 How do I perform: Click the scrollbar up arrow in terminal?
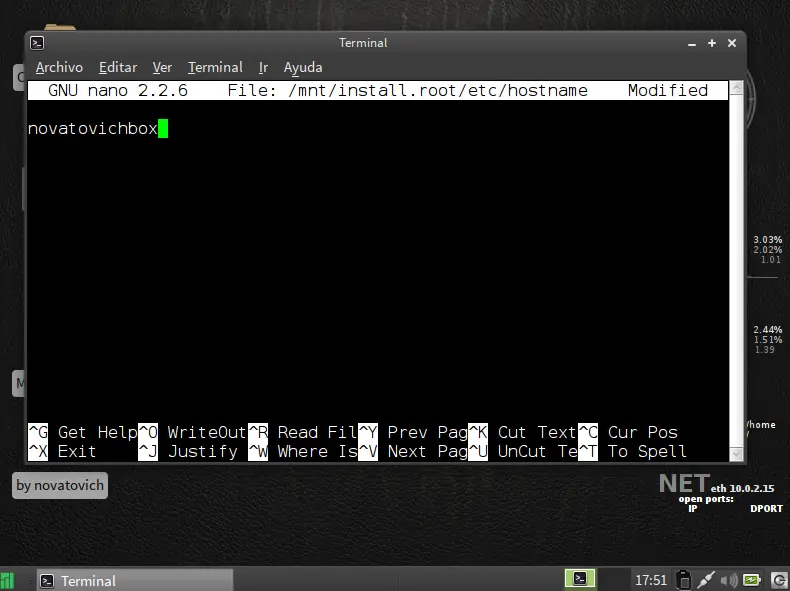point(736,88)
